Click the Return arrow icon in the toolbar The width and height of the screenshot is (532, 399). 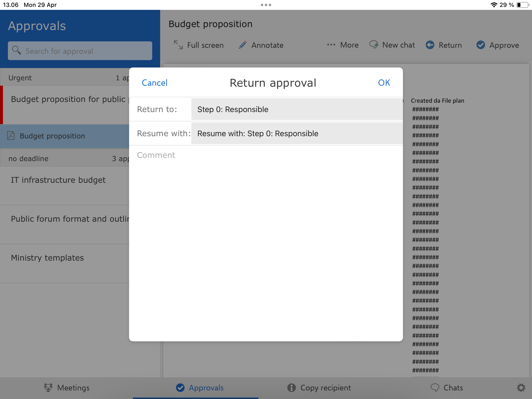click(x=430, y=45)
